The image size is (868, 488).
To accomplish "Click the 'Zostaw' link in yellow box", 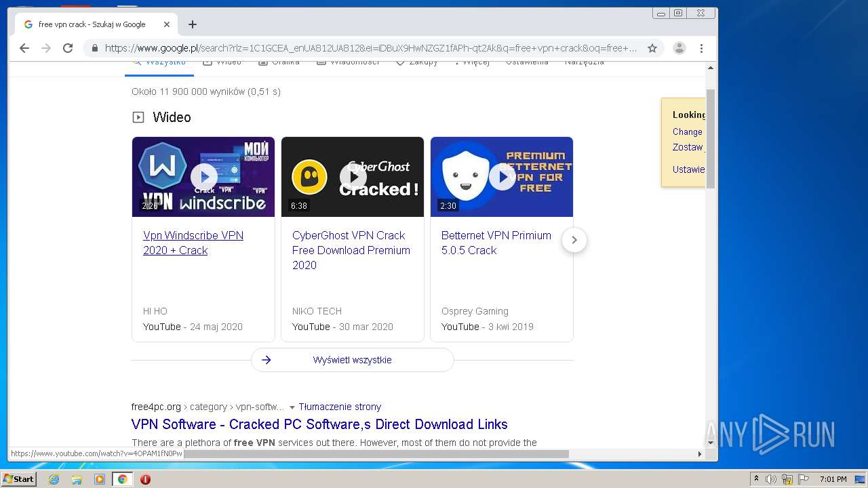I will [688, 147].
